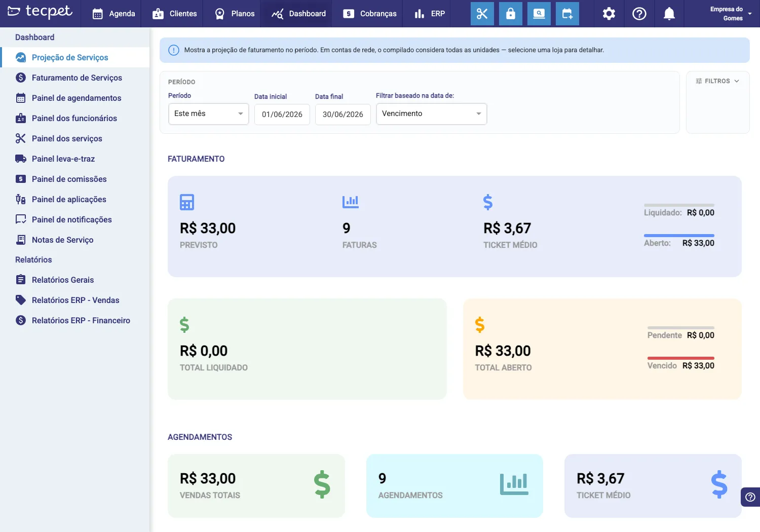Open the ERP menu
This screenshot has height=532, width=760.
430,14
